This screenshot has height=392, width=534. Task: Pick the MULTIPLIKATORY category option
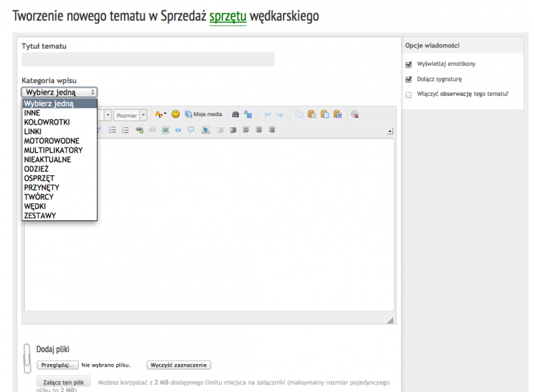tap(53, 150)
